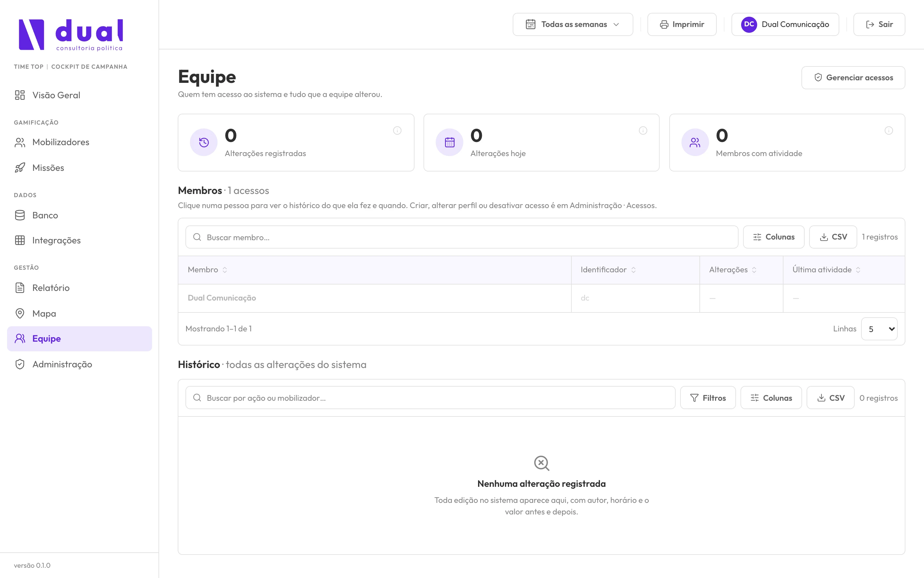This screenshot has width=924, height=578.
Task: Navigate to Banco
Action: click(x=80, y=215)
